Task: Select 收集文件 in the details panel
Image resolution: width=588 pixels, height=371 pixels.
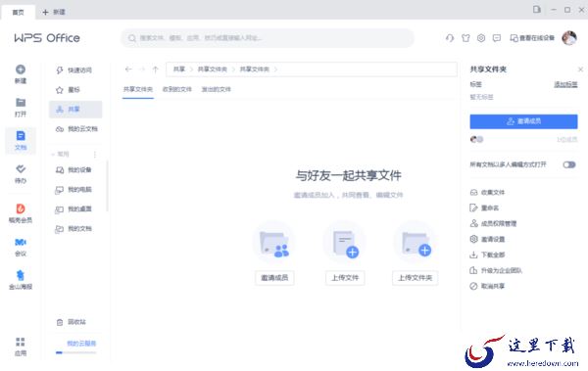Action: [x=487, y=192]
